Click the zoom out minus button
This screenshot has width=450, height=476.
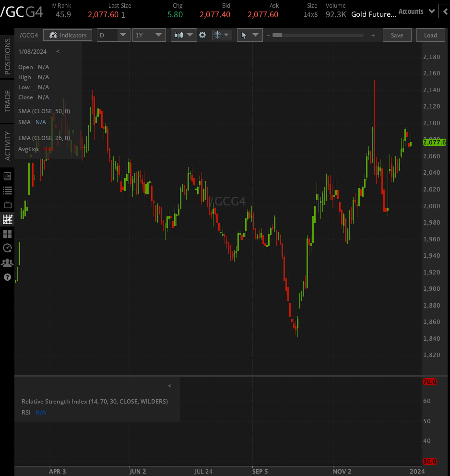click(268, 36)
